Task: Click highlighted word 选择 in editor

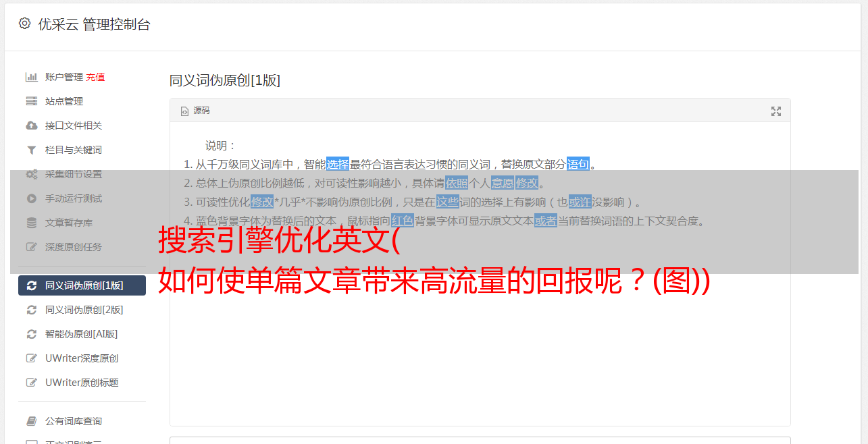Action: 338,164
